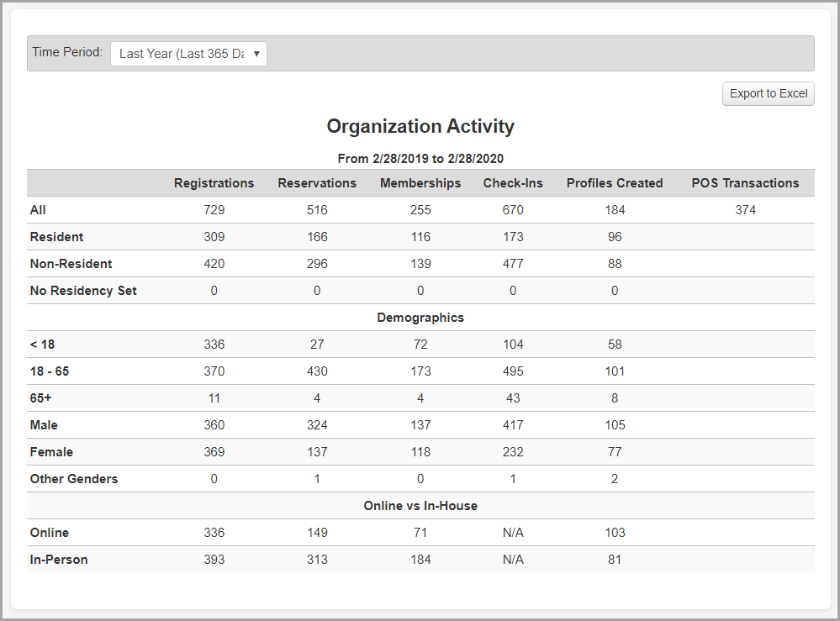
Task: Select the Non-Resident row label
Action: (x=71, y=264)
